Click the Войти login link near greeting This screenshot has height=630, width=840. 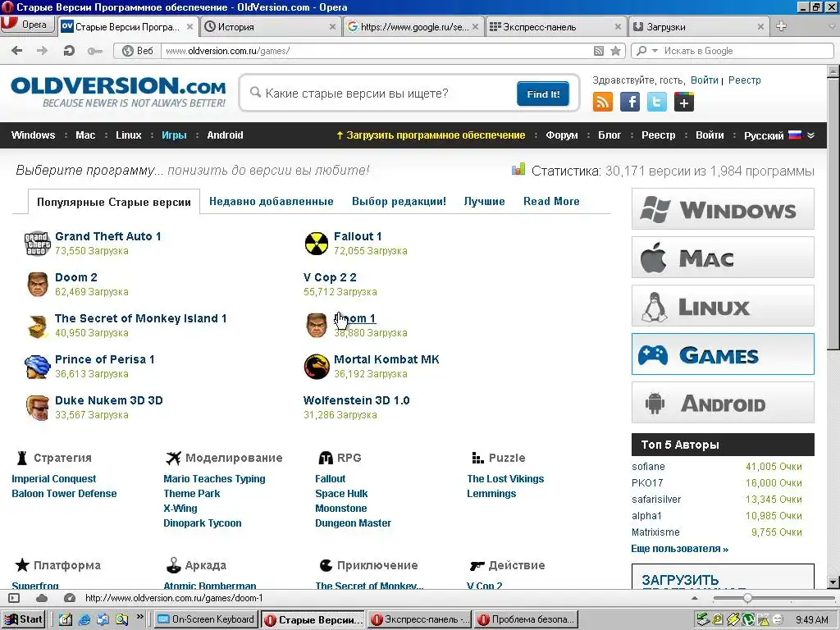click(704, 80)
